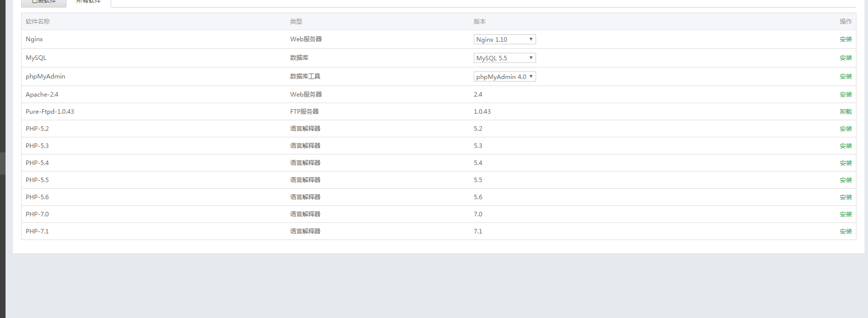The width and height of the screenshot is (868, 318).
Task: Click version value 1.0.43 for Pure-Ftpd
Action: 482,112
